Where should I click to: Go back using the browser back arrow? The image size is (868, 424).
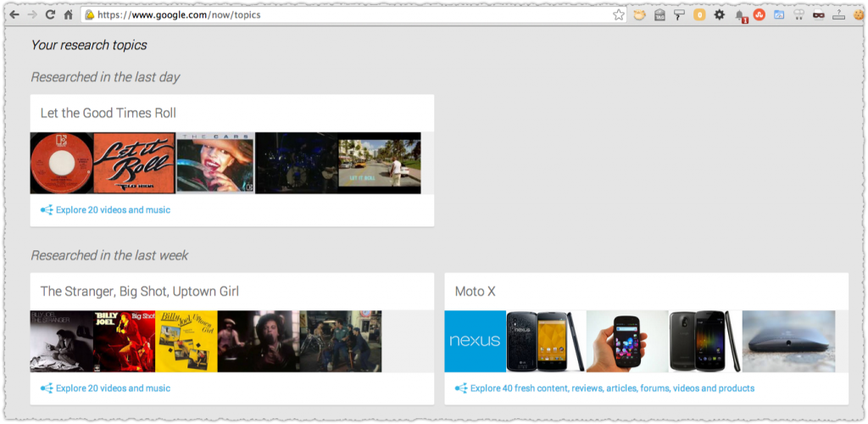pyautogui.click(x=14, y=15)
